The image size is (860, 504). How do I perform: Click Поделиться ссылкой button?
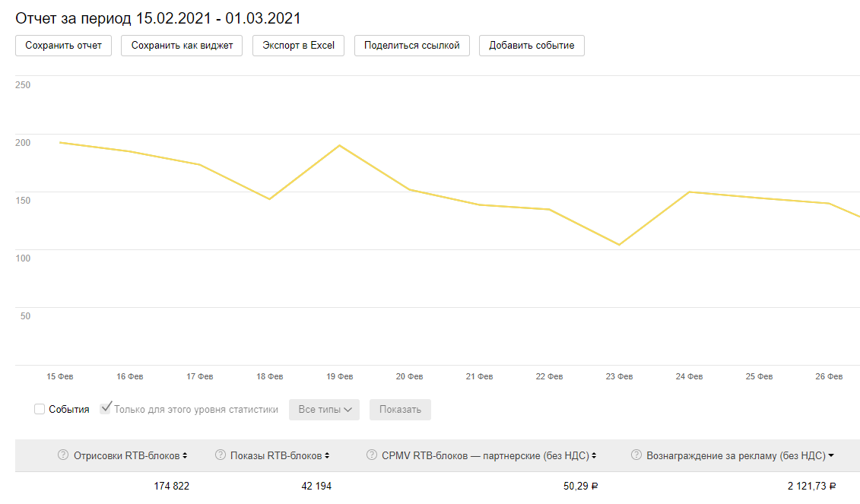(x=412, y=46)
